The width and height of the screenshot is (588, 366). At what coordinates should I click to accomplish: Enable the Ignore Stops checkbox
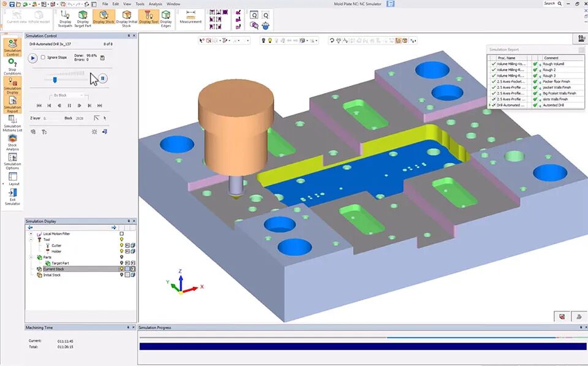click(x=43, y=58)
